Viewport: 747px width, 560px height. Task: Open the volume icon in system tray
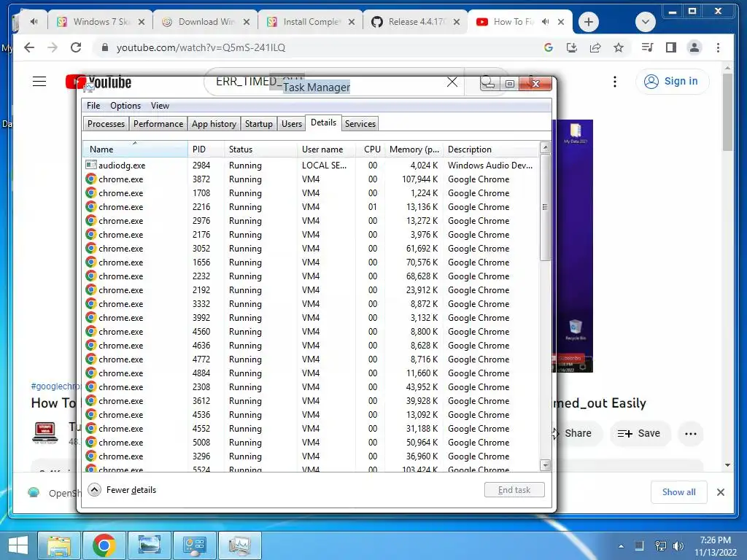678,546
